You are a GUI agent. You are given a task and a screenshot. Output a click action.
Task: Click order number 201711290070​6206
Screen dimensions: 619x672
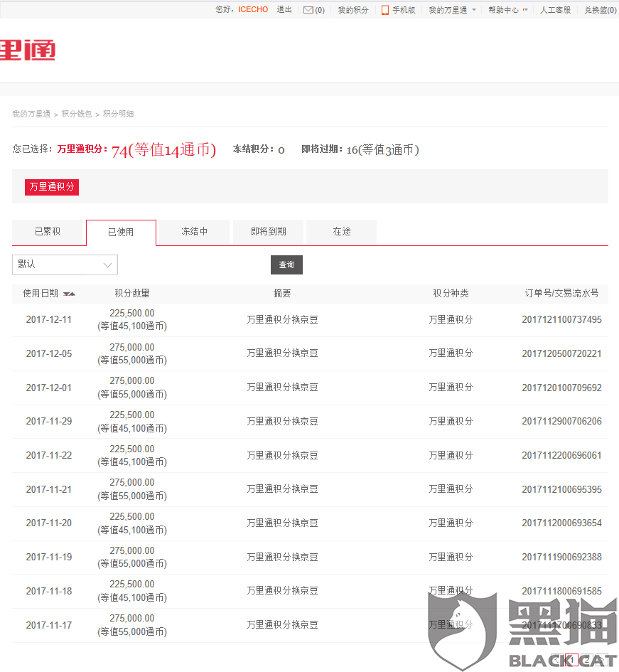pos(561,421)
